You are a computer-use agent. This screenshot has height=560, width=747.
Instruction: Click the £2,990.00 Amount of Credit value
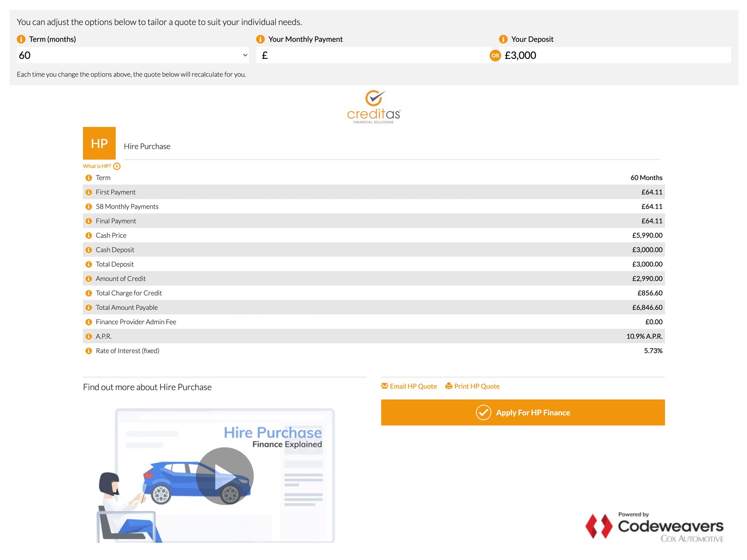pyautogui.click(x=648, y=279)
